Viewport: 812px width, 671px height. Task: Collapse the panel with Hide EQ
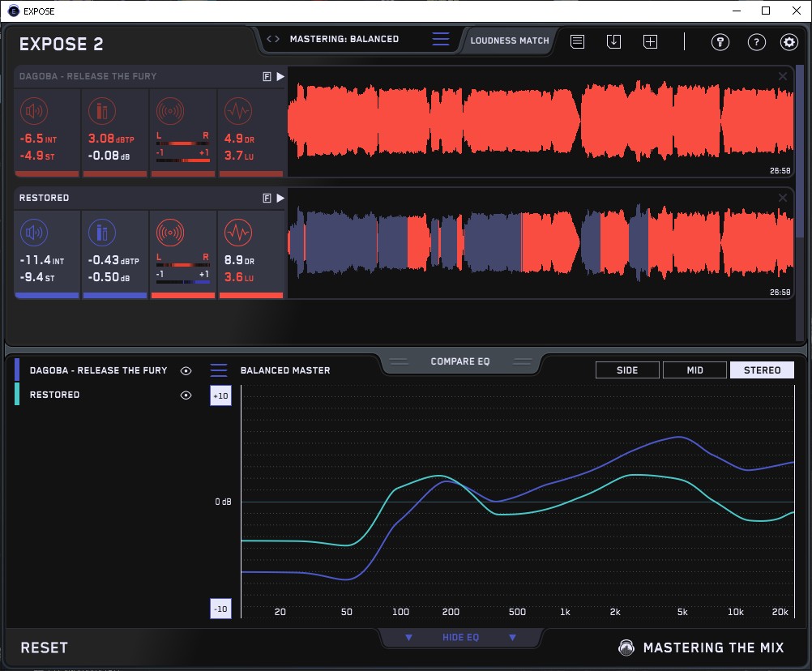pyautogui.click(x=460, y=637)
